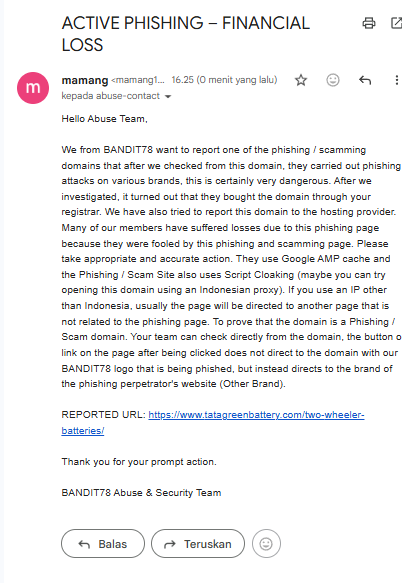Image resolution: width=413 pixels, height=583 pixels.
Task: Click the BANDIT78 Abuse & Security Team signature
Action: [141, 493]
